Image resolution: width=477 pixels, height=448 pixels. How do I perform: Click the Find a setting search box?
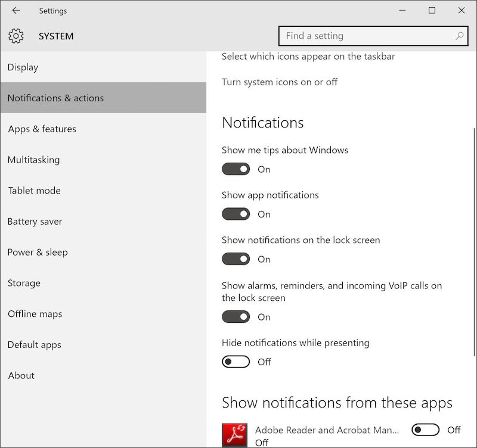tap(373, 36)
